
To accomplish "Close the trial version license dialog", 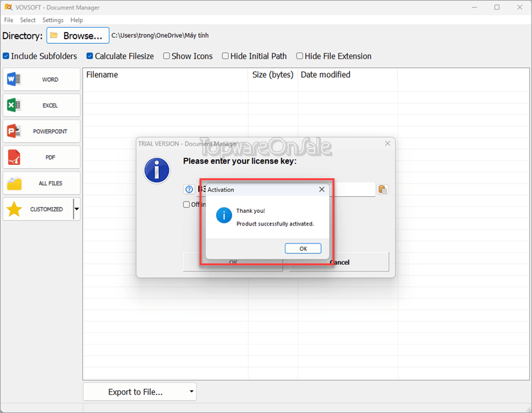I will (388, 144).
